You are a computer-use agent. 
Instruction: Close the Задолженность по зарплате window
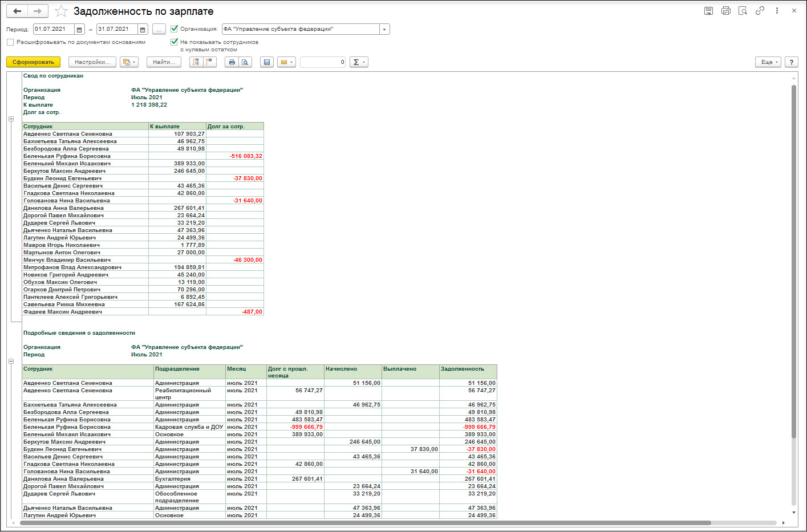tap(794, 11)
